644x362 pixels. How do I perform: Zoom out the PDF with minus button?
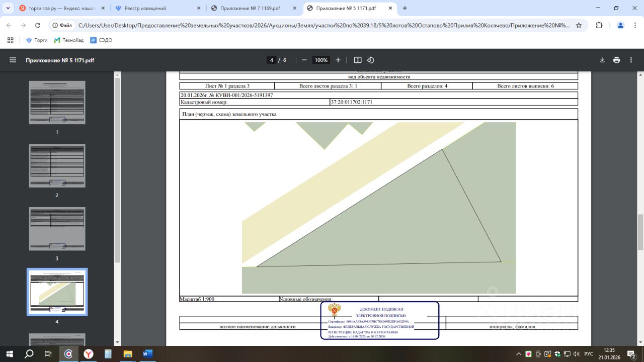point(304,60)
